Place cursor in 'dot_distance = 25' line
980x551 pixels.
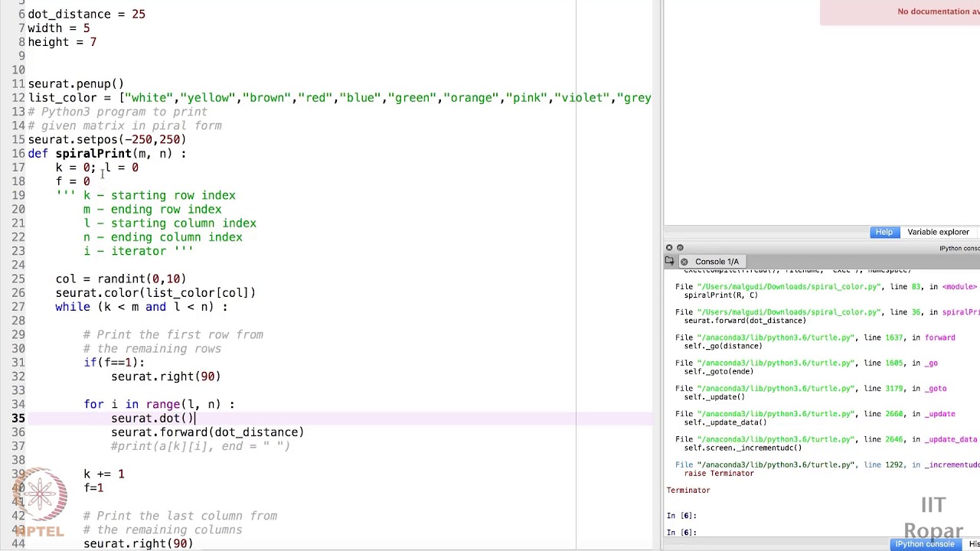tap(87, 15)
